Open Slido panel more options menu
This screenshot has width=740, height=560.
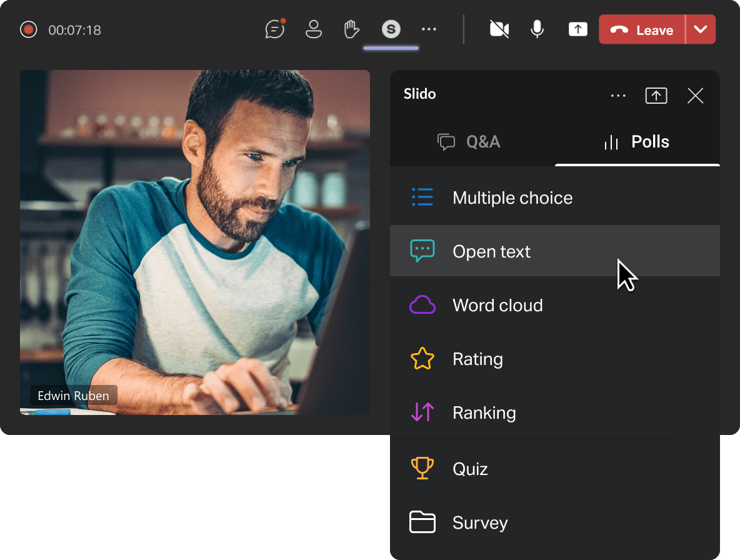[618, 96]
